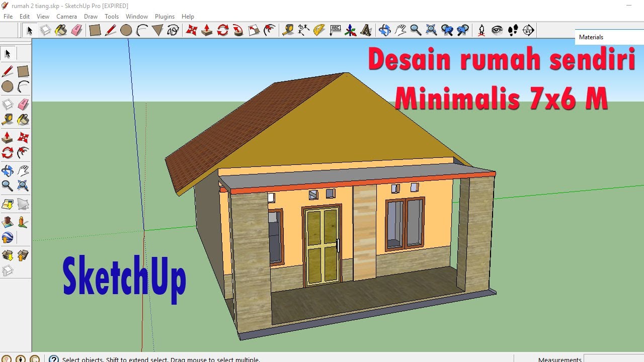Activate Push/Pull in vertical toolbar
The height and width of the screenshot is (362, 644).
coord(8,137)
